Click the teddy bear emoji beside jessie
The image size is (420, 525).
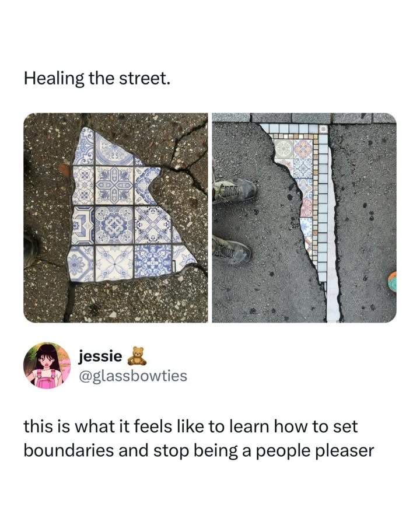(137, 356)
